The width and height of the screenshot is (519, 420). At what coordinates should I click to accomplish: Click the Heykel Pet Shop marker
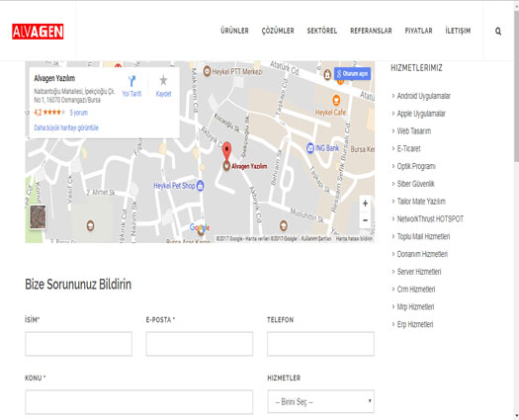click(x=201, y=186)
